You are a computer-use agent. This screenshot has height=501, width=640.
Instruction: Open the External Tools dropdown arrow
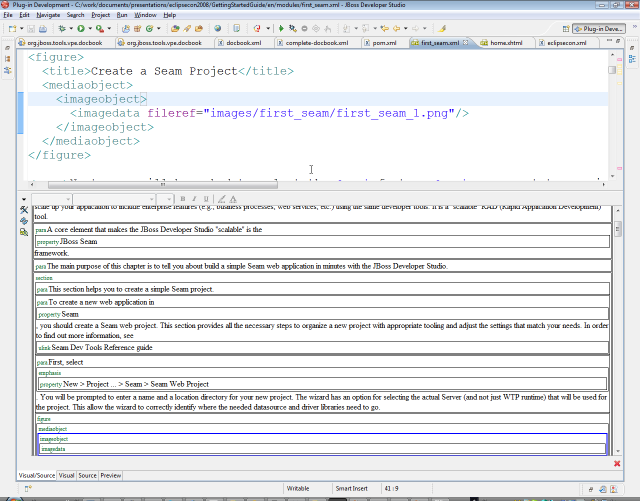pyautogui.click(x=109, y=29)
